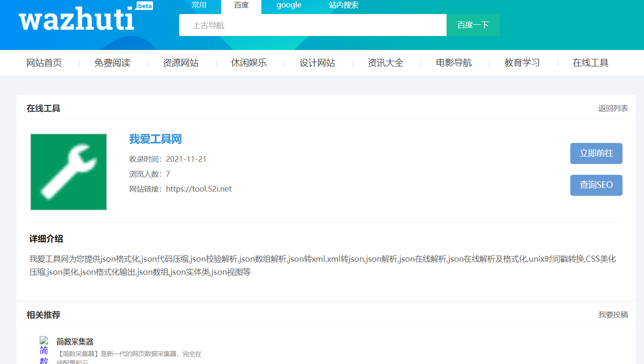Screen dimensions: 644x364
Task: Switch to the 常用 search tab
Action: (x=199, y=6)
